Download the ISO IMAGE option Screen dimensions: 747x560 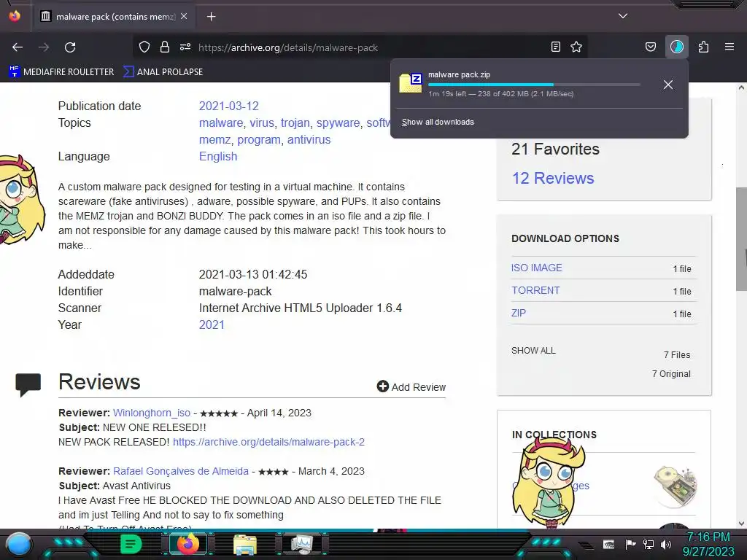coord(536,268)
